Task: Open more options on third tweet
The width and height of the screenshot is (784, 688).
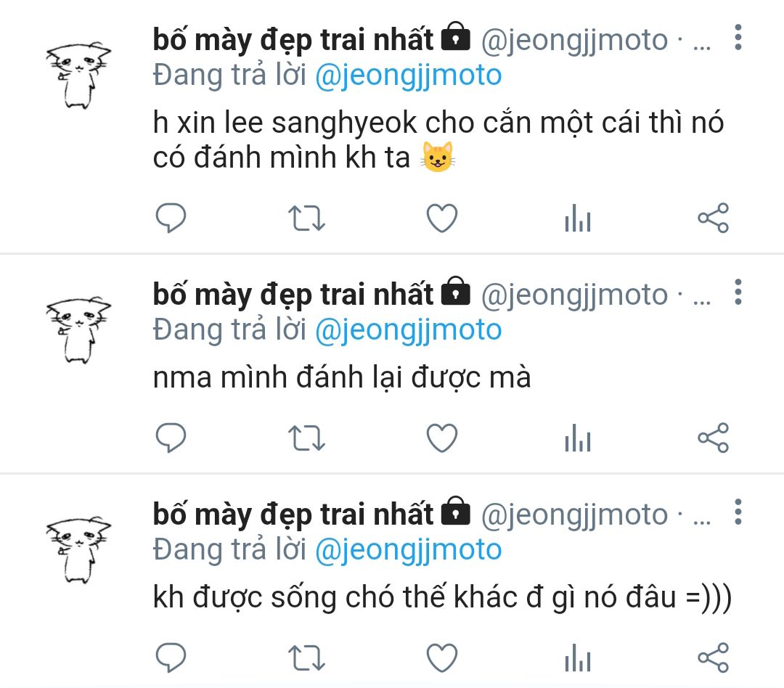Action: coord(738,512)
